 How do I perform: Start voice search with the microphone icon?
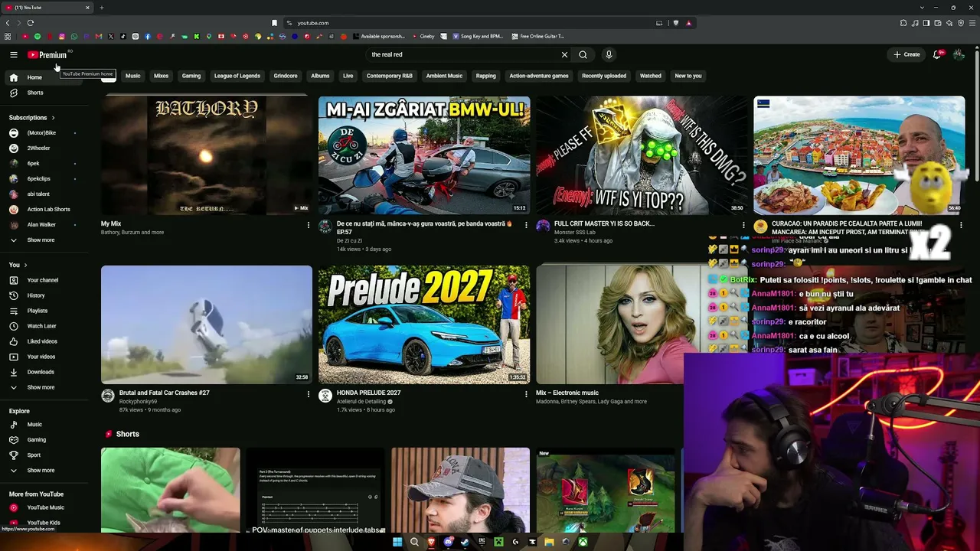[x=609, y=54]
